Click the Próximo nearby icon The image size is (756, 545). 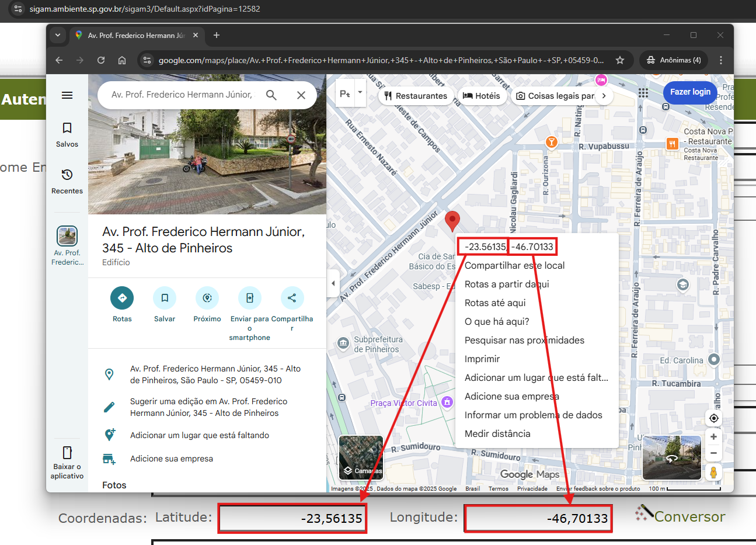(207, 298)
